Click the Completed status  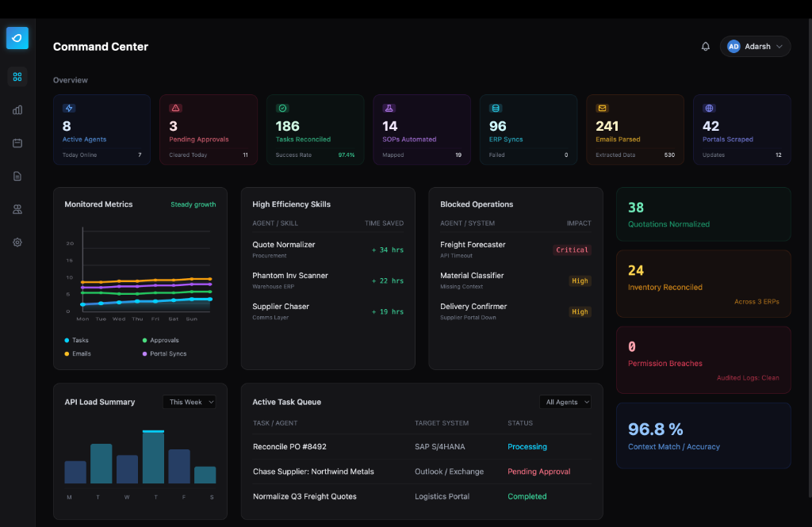527,496
